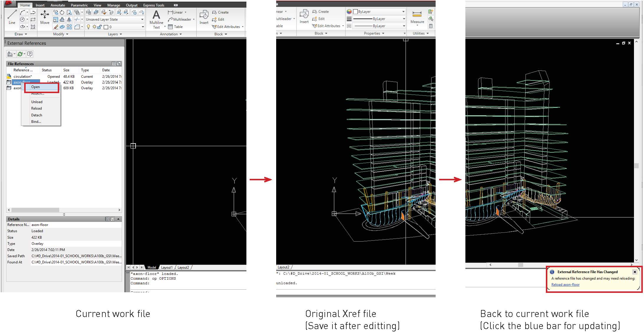Screen dimensions: 644x335
Task: Open the Unsaved Layer State dropdown
Action: [x=142, y=19]
